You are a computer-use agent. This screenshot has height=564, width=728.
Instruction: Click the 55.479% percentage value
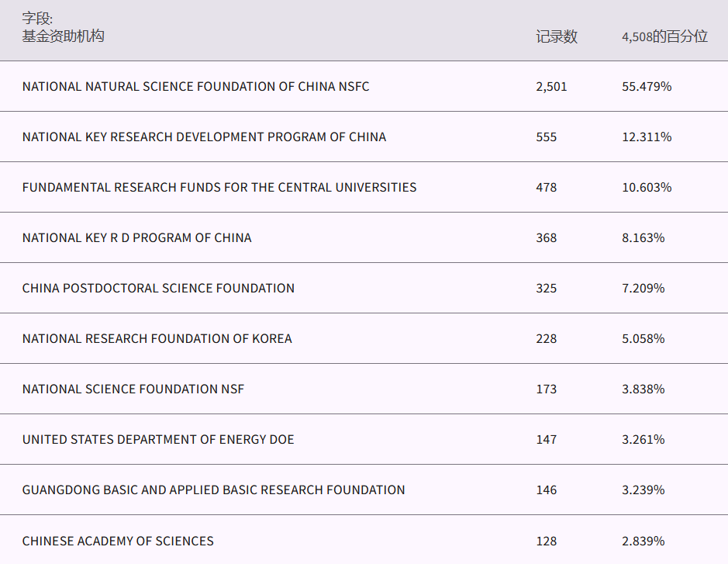pyautogui.click(x=646, y=87)
